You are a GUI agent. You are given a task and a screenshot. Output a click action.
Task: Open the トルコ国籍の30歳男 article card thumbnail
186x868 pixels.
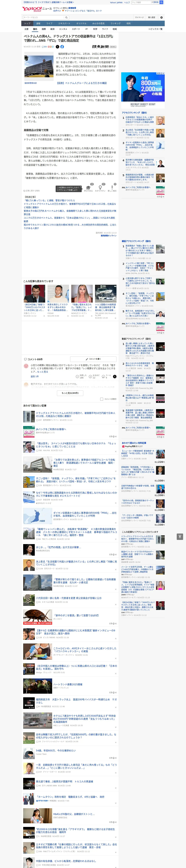(106, 294)
